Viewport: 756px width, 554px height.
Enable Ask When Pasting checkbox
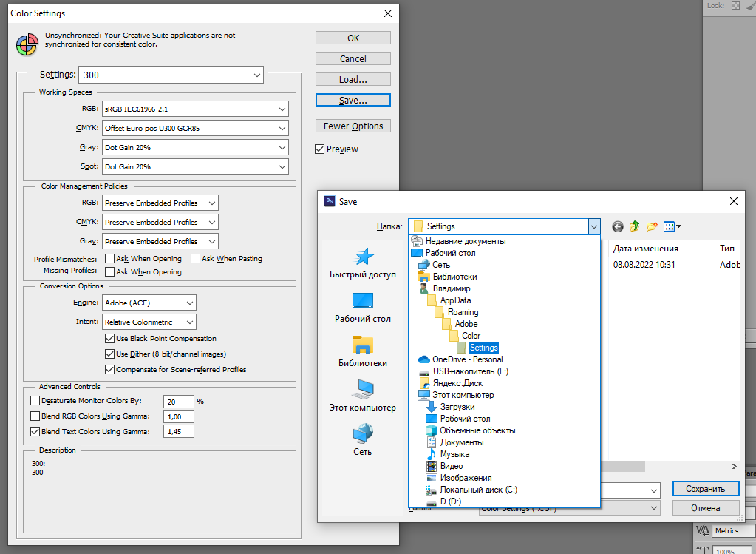(195, 259)
